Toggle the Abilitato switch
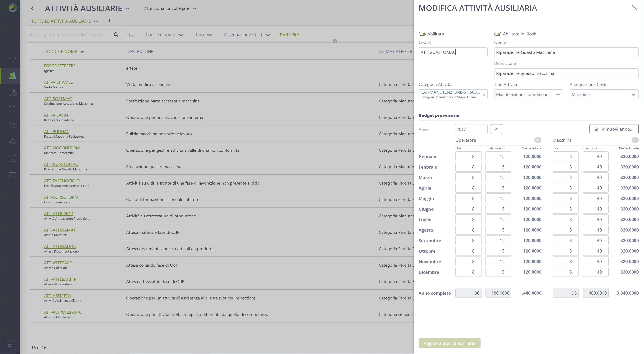The height and width of the screenshot is (354, 644). point(422,34)
